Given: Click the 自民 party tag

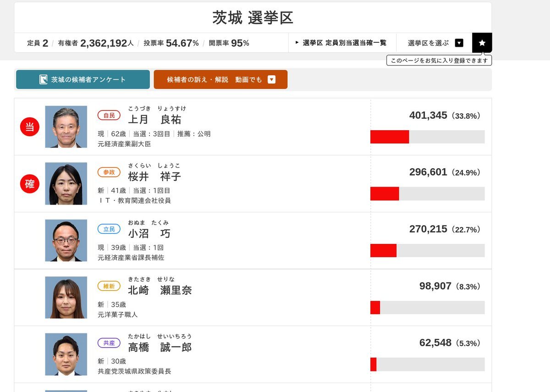Looking at the screenshot, I should 109,116.
